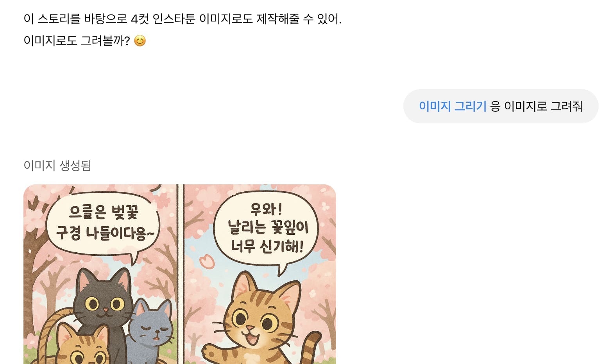Click the blue "이미지 그리기" link
The height and width of the screenshot is (364, 612).
[x=453, y=106]
